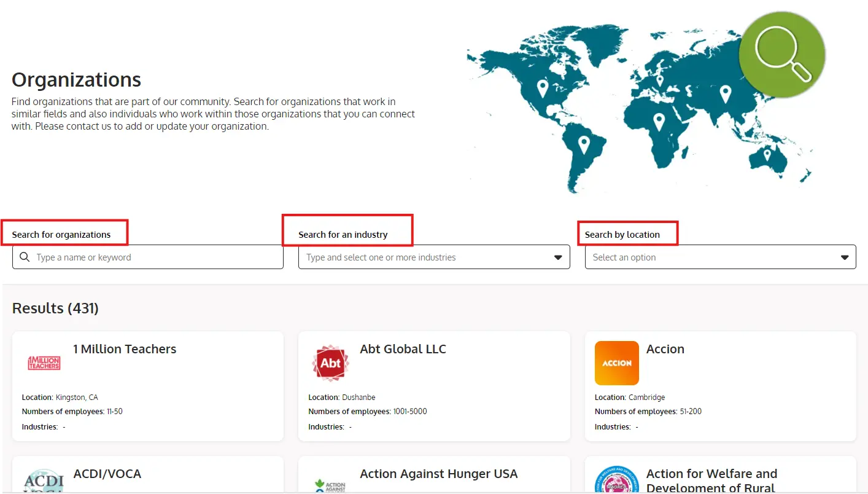Click the Abt Global red logo
Viewport: 868px width, 494px height.
330,363
